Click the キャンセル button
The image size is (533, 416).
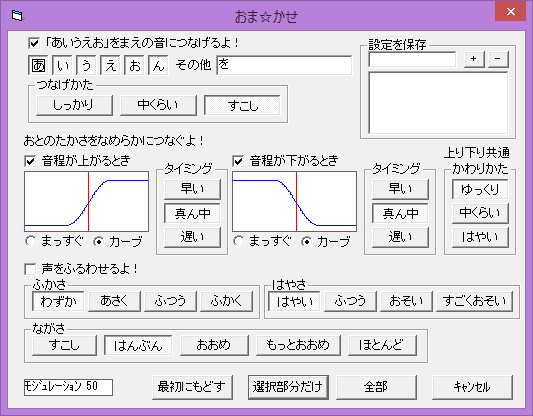tap(472, 387)
